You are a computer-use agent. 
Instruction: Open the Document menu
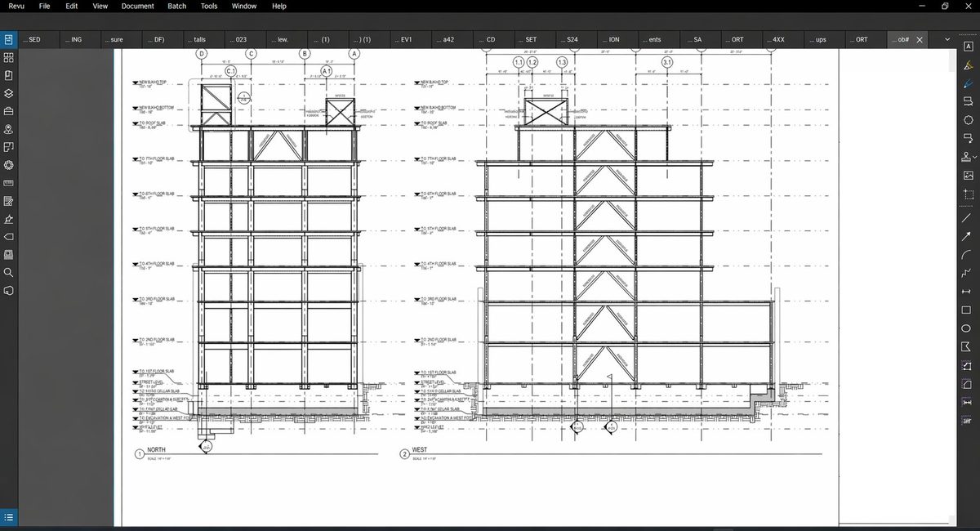coord(137,6)
